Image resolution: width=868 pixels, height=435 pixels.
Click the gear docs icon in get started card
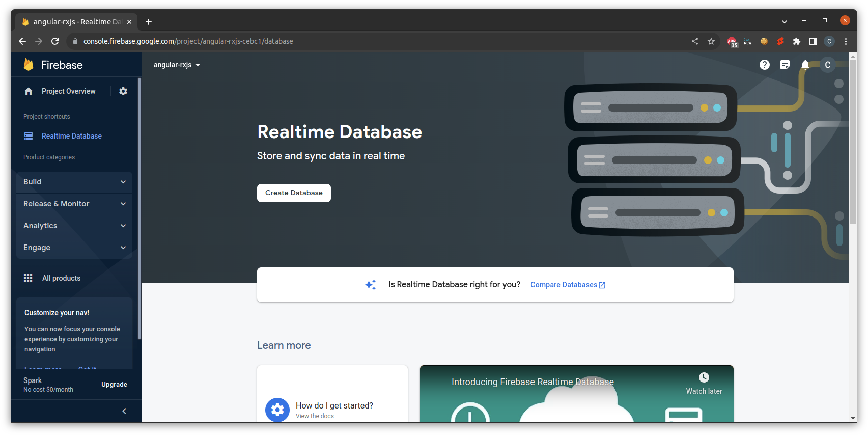click(277, 410)
